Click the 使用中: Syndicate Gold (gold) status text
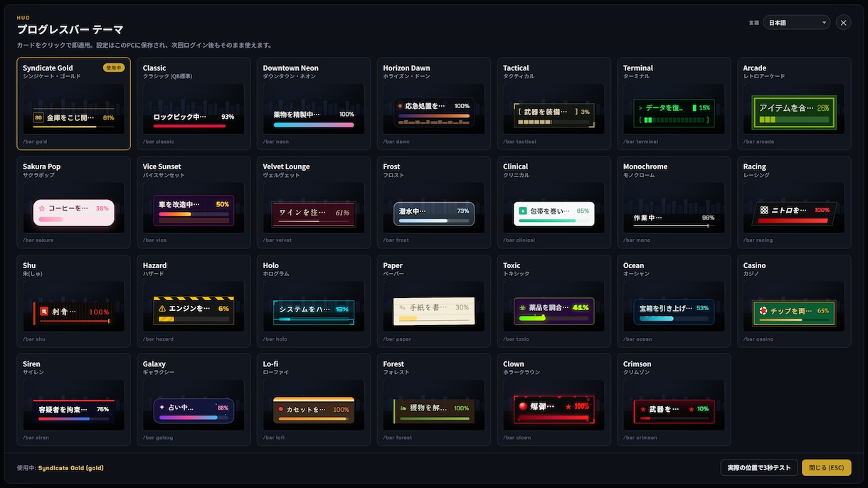868x488 pixels. click(x=61, y=468)
